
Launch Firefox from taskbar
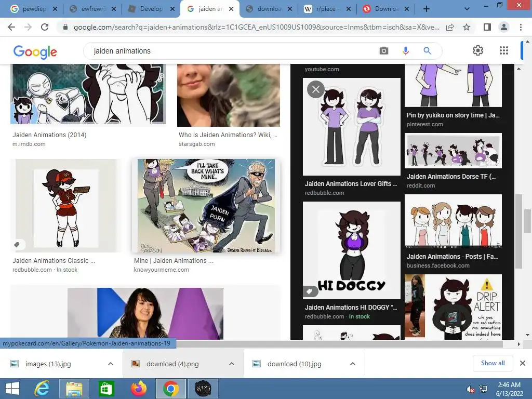pos(138,389)
